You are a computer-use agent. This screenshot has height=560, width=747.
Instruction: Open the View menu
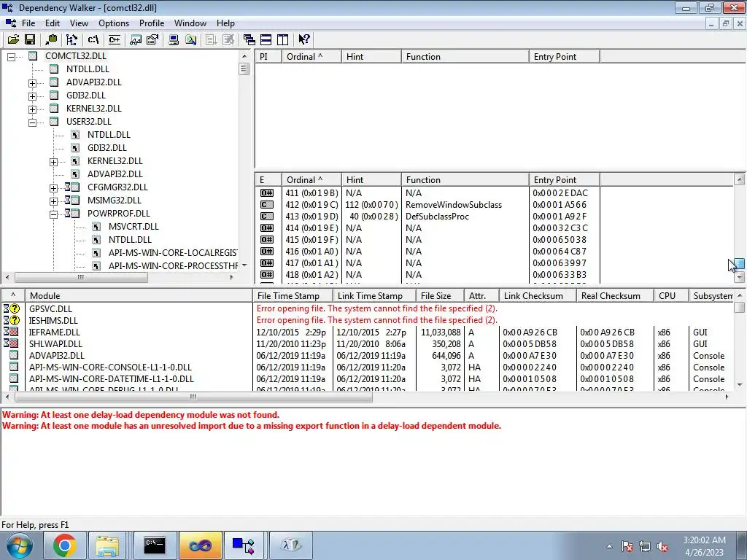(79, 23)
